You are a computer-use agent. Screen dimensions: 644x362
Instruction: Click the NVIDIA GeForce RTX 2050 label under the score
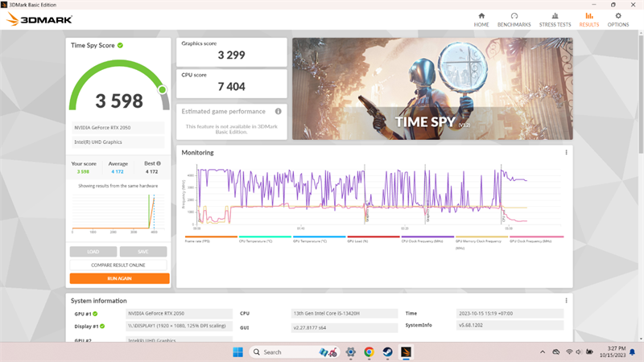[118, 128]
